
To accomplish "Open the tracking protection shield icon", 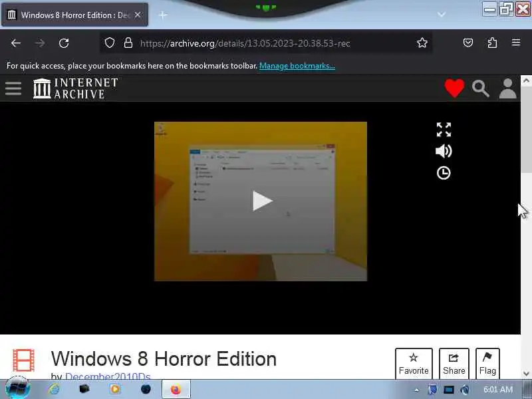I will pos(110,43).
